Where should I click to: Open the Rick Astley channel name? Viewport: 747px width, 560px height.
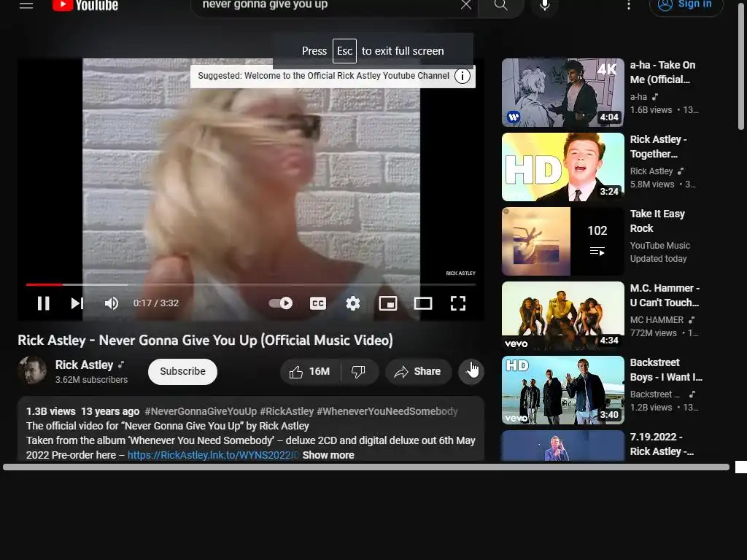[85, 365]
